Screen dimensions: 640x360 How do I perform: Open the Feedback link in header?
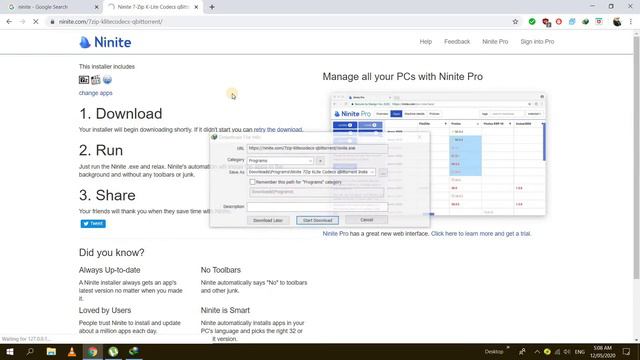(x=457, y=42)
